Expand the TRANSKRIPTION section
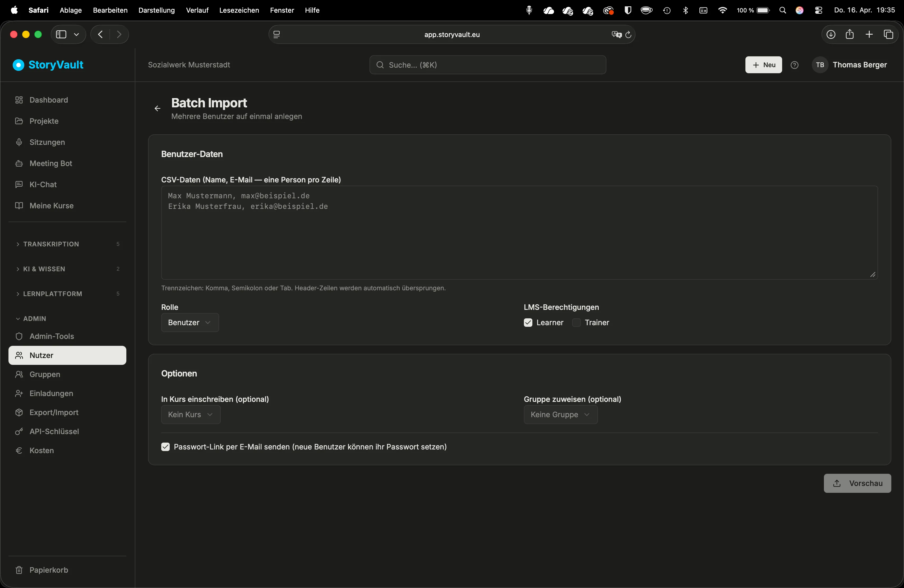 click(x=67, y=244)
